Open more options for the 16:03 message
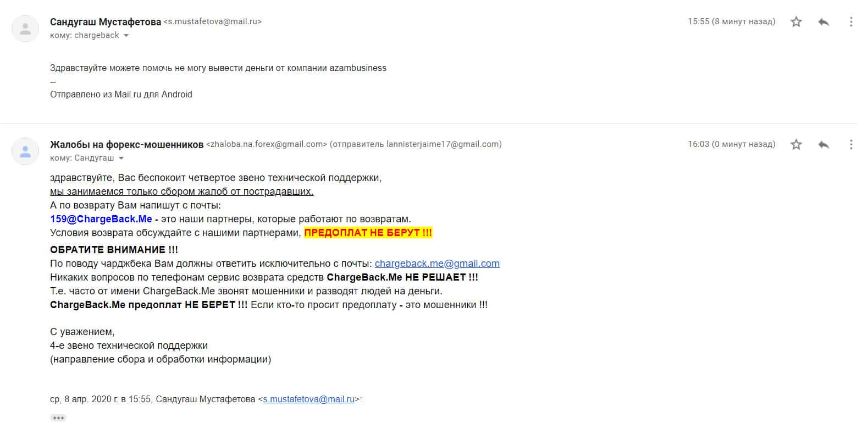Screen dimensions: 868x433 click(851, 145)
